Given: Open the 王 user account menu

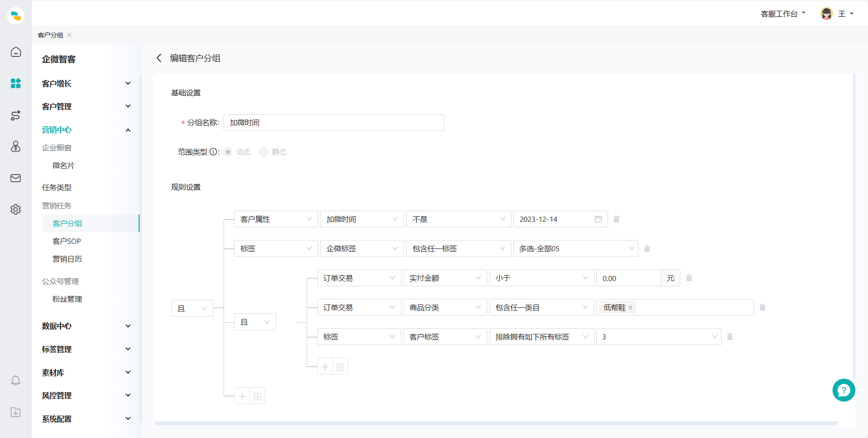Looking at the screenshot, I should coord(846,14).
